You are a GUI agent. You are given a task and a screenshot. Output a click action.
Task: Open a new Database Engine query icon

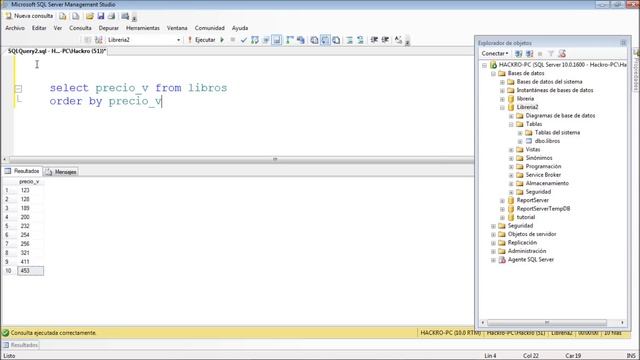click(x=62, y=16)
